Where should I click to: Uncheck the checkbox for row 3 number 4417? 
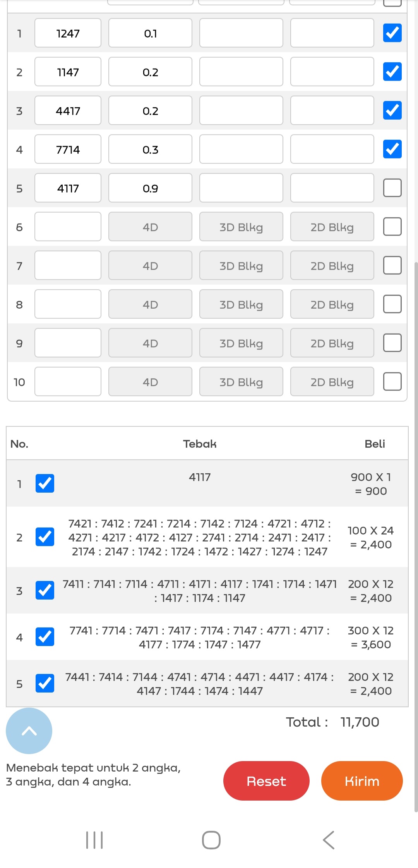[392, 110]
